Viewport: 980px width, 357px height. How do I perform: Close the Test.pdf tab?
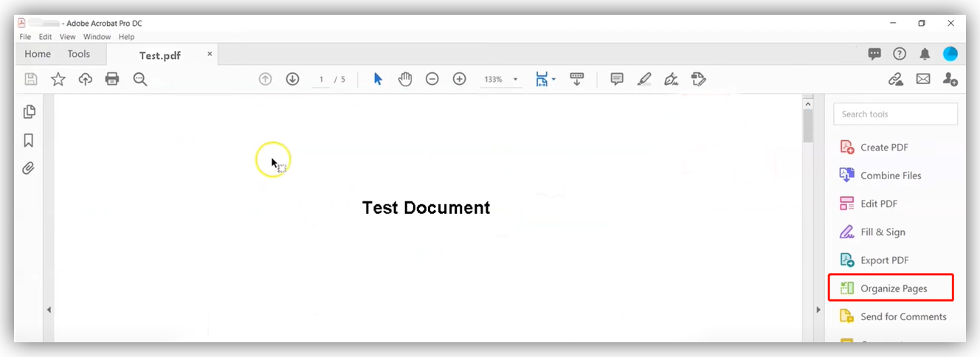(x=210, y=54)
